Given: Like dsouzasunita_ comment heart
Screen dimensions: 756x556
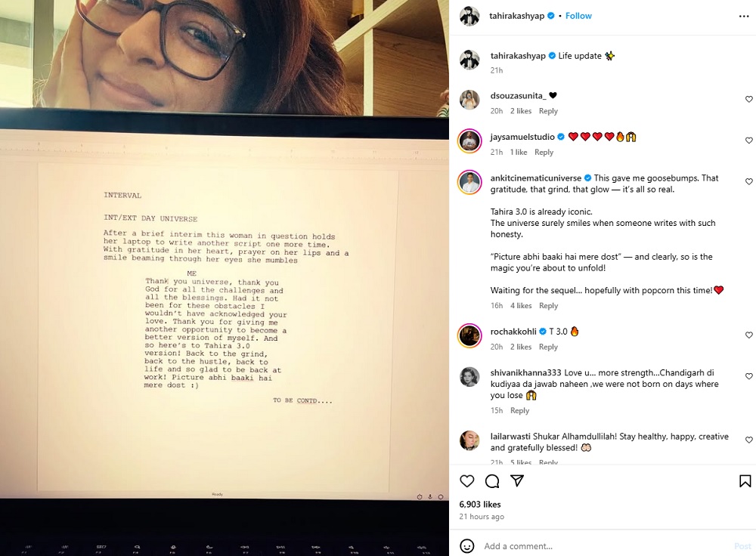Looking at the screenshot, I should tap(748, 99).
